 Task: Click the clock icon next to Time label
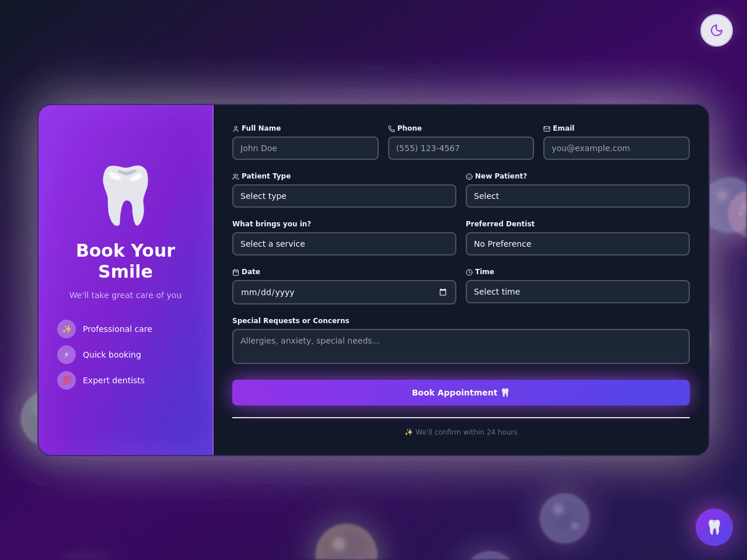tap(469, 272)
